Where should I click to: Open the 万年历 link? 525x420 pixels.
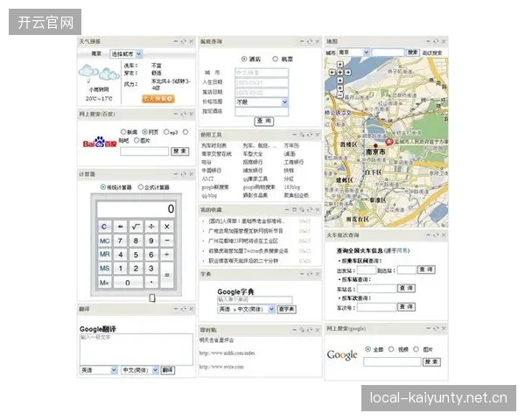pos(291,146)
